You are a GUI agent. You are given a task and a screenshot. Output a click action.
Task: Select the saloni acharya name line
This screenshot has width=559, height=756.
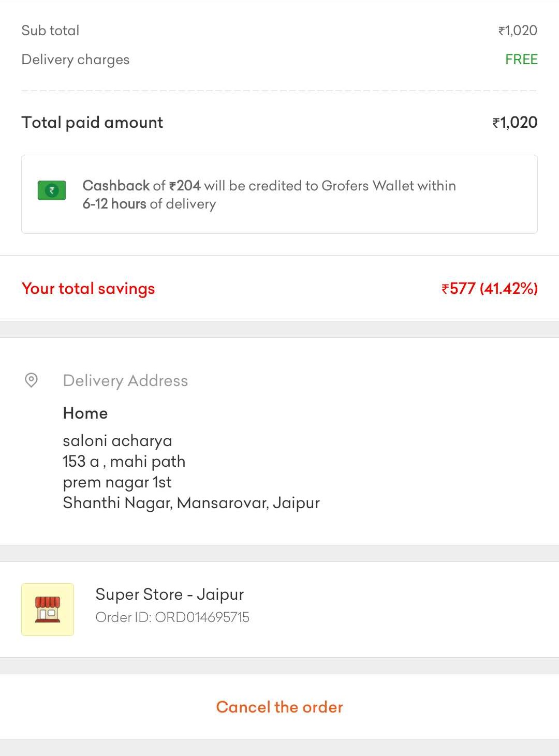(117, 441)
